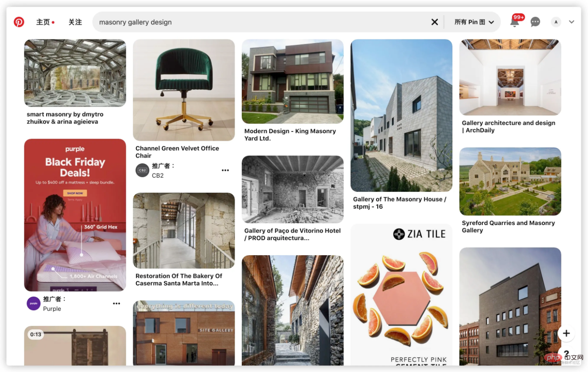Open the notifications bell icon
This screenshot has width=588, height=372.
pyautogui.click(x=515, y=22)
